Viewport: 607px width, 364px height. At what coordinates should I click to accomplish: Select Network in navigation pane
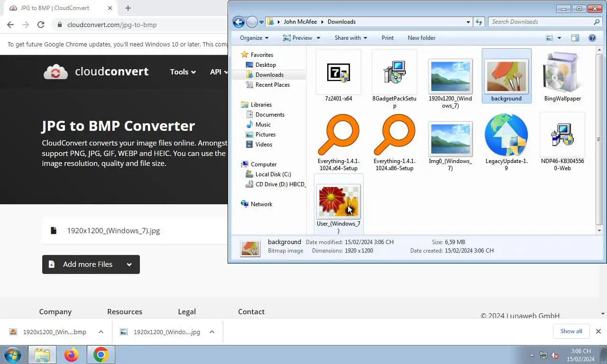[x=261, y=204]
